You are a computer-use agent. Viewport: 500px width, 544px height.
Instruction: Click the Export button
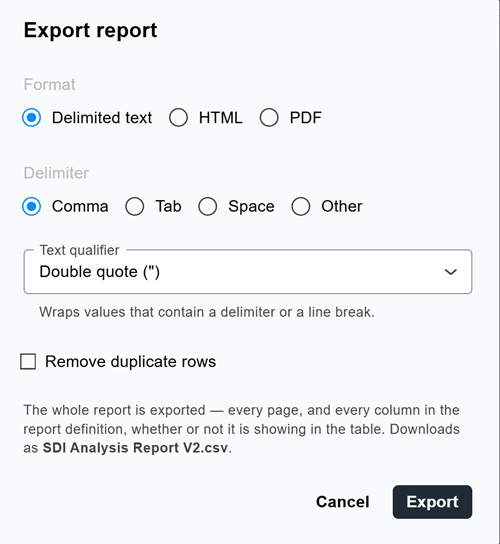coord(432,502)
